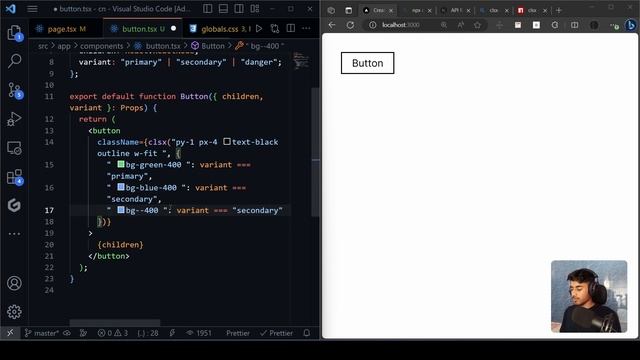
Task: Open the VS Code hamburger application menu
Action: [32, 9]
